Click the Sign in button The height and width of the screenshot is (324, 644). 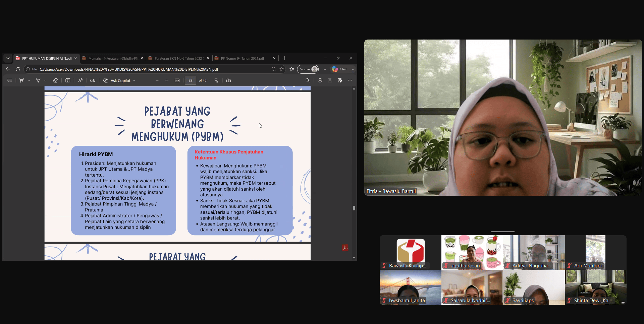point(308,69)
